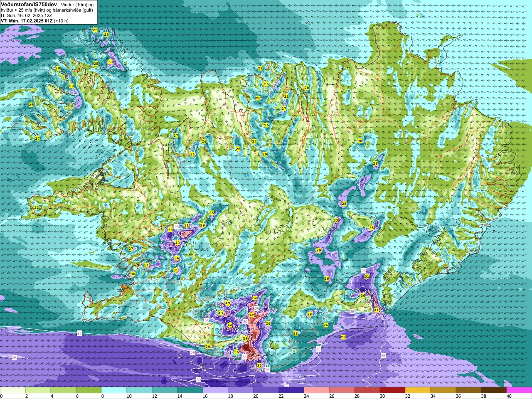Screen dimensions: 532x399
Task: Pick the purple 20–22 m/s legend swatch
Action: (266, 390)
